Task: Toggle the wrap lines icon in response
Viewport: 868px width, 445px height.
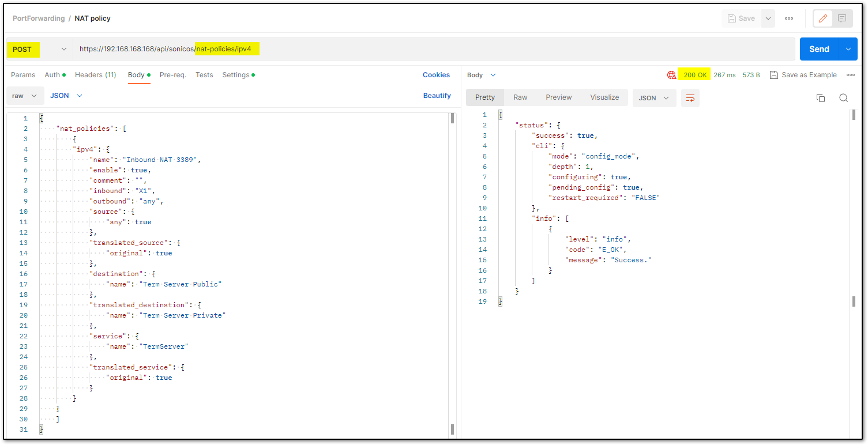Action: point(690,98)
